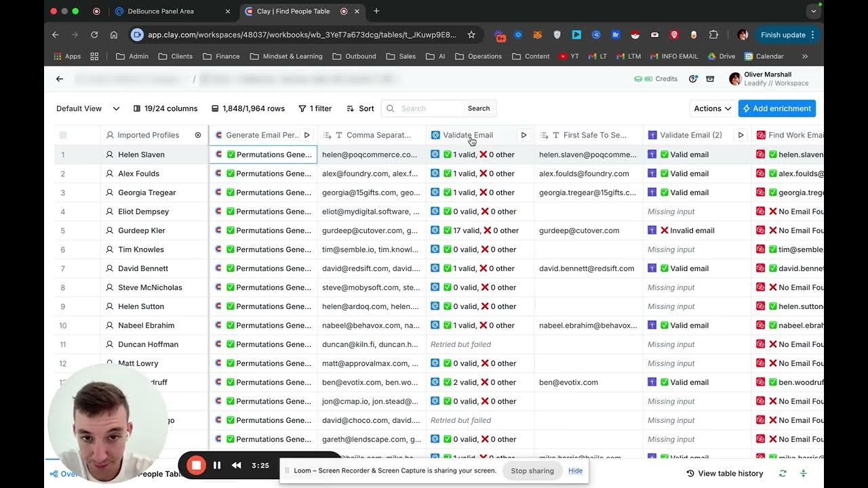Click the auto-run icon at bottom right
This screenshot has width=868, height=488.
click(804, 474)
